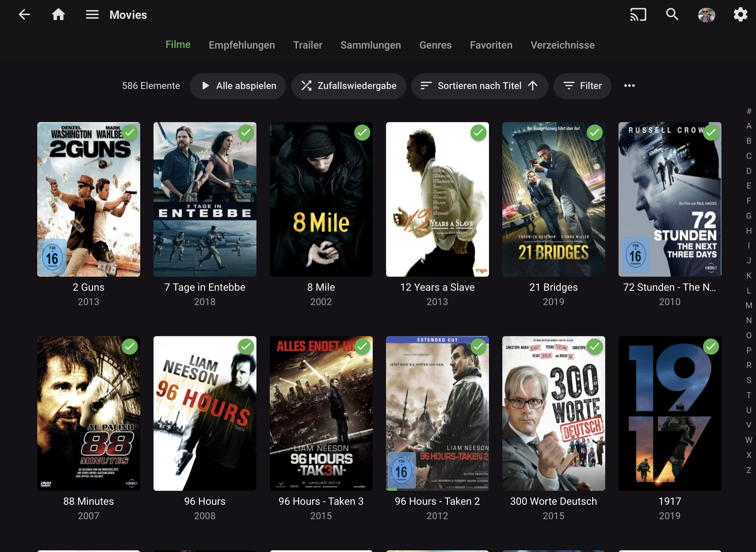Toggle watched checkmark on 2 Guns
The width and height of the screenshot is (756, 552).
(x=130, y=133)
